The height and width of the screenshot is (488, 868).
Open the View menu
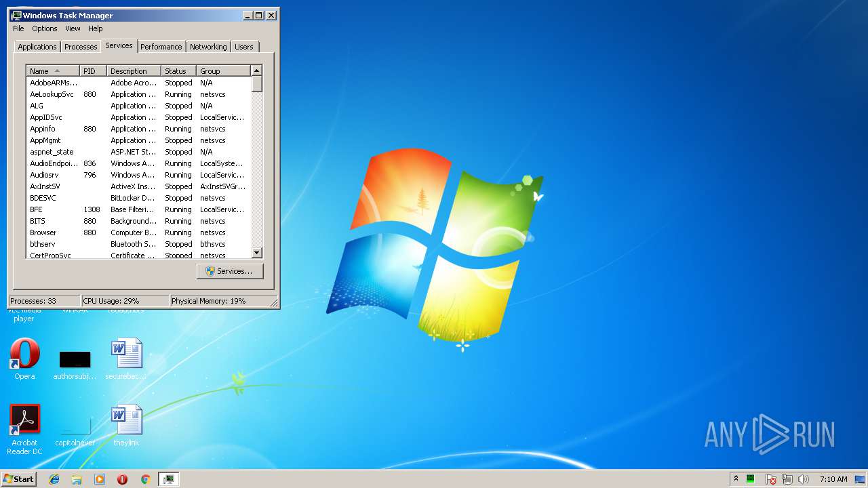[73, 28]
